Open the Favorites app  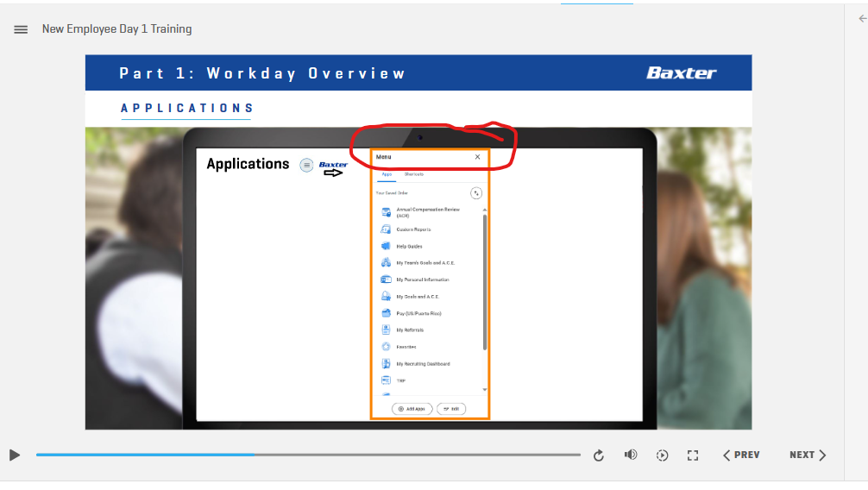[399, 347]
